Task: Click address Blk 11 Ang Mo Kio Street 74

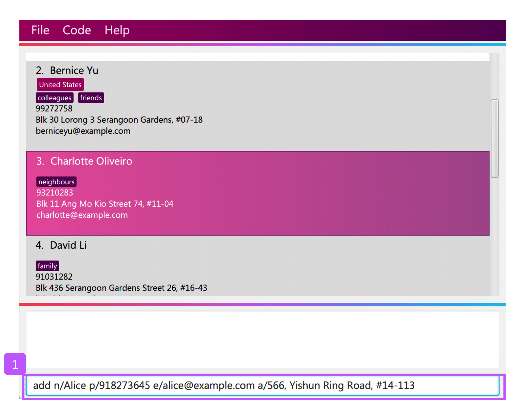Action: coord(105,204)
